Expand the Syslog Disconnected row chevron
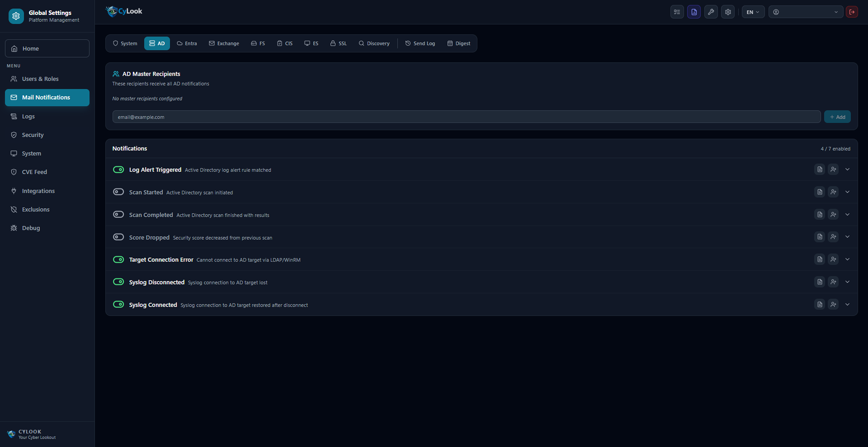This screenshot has width=868, height=447. click(x=847, y=282)
